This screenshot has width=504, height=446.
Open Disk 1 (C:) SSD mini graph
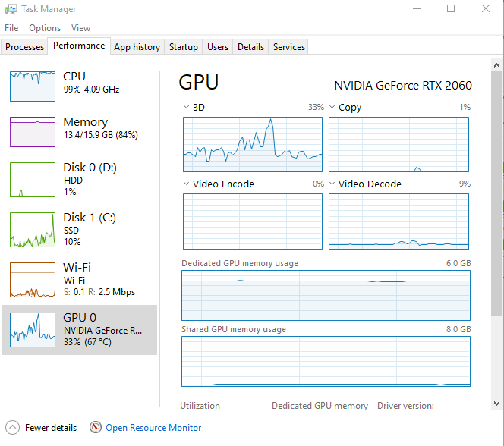click(33, 230)
